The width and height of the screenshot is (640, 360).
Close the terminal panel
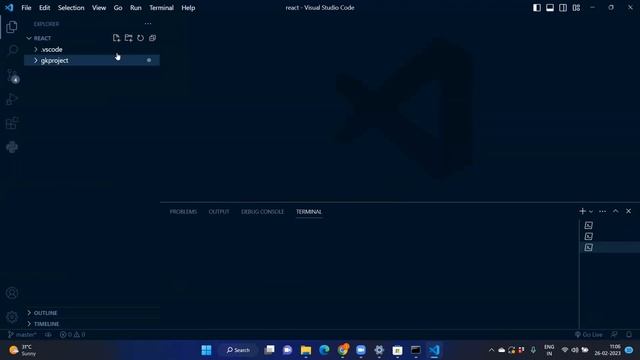[x=629, y=211]
